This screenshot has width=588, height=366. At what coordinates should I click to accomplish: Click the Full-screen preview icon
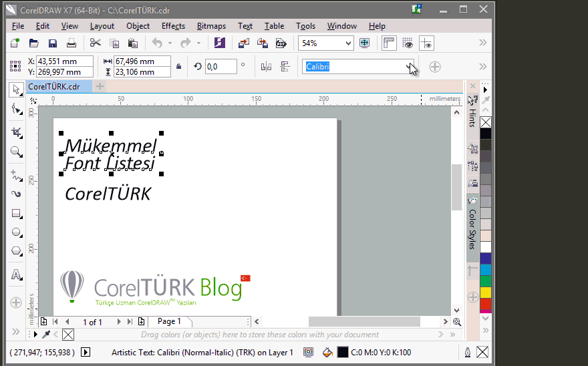coord(364,43)
